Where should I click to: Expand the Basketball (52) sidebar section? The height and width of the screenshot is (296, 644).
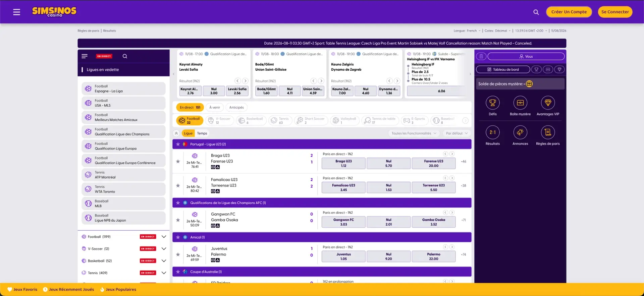(164, 261)
